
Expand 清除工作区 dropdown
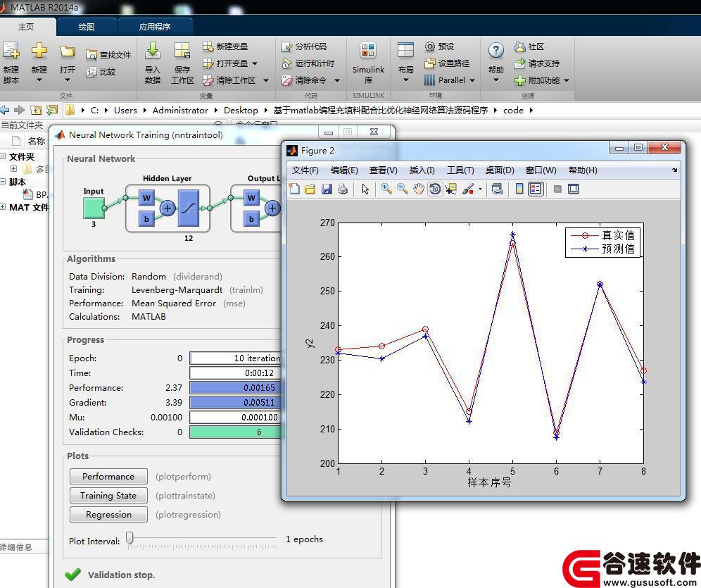266,80
